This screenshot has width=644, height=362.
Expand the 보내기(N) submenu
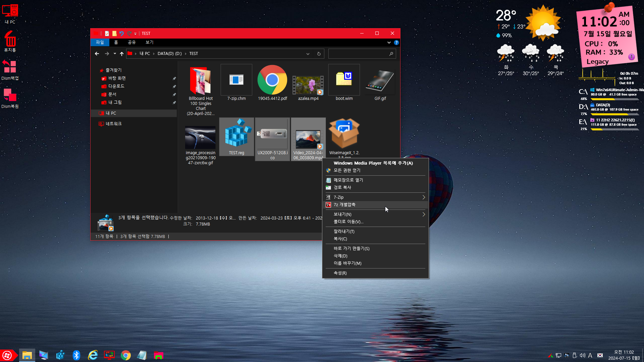pyautogui.click(x=375, y=215)
